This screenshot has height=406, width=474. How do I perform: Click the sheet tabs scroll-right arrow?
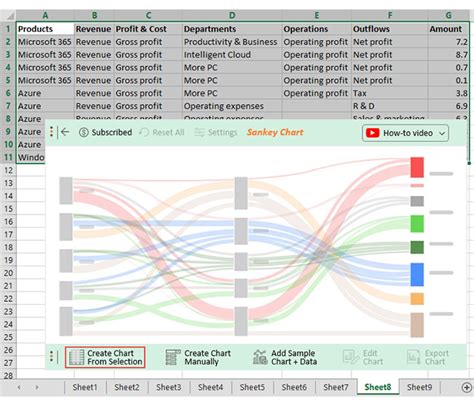point(37,387)
